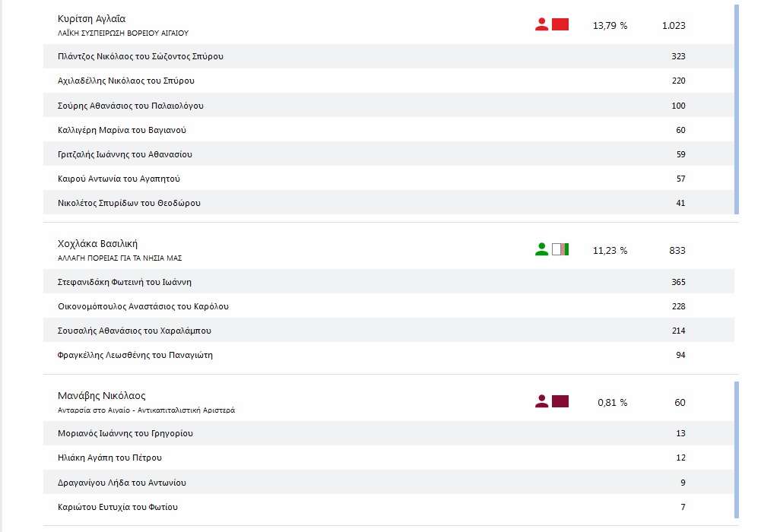The width and height of the screenshot is (780, 532).
Task: Click the maroon person icon for Μανάβης Νικόλαος
Action: click(541, 401)
